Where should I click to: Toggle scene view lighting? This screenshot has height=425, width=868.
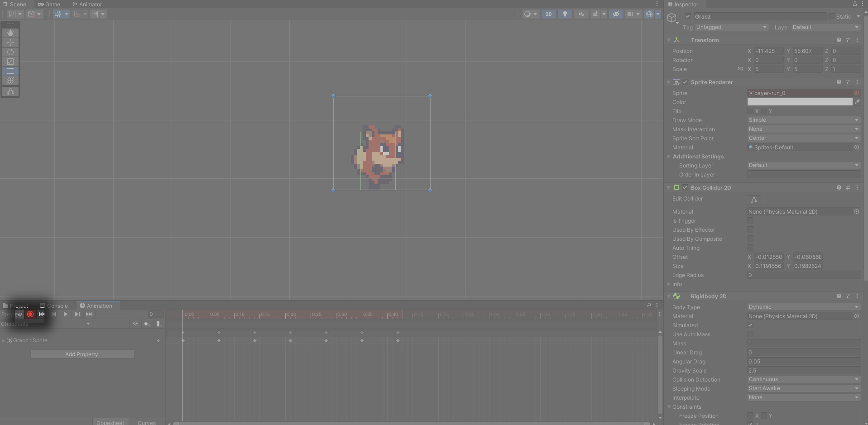[564, 14]
